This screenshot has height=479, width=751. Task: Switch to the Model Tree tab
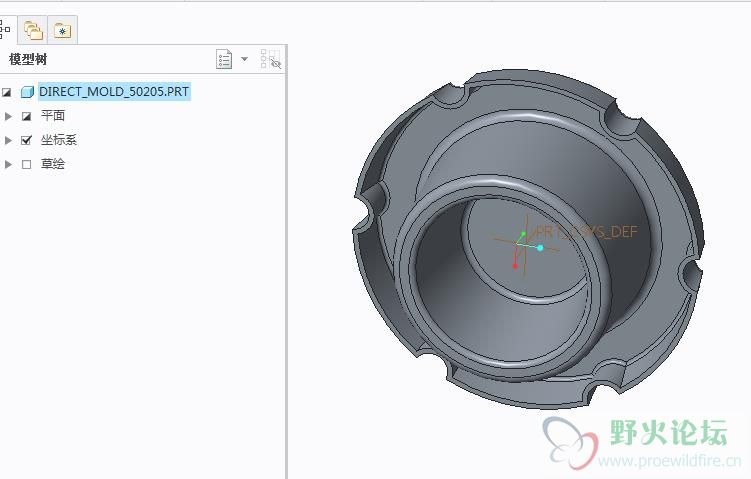(5, 30)
